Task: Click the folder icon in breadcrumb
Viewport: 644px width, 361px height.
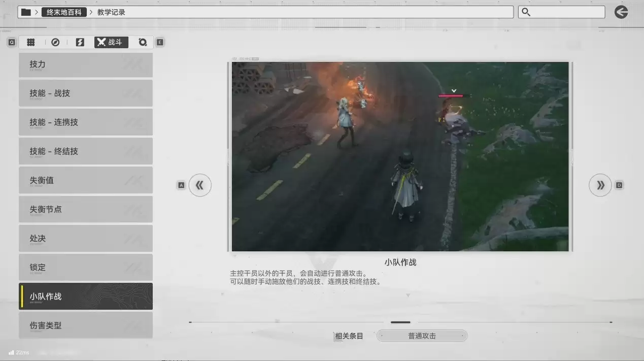Action: pos(26,12)
